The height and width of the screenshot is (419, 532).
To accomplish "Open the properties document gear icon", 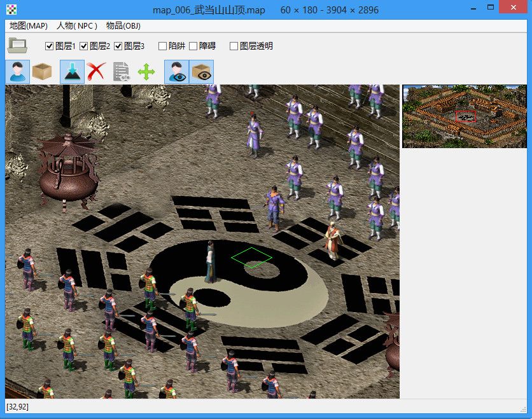I will [121, 72].
